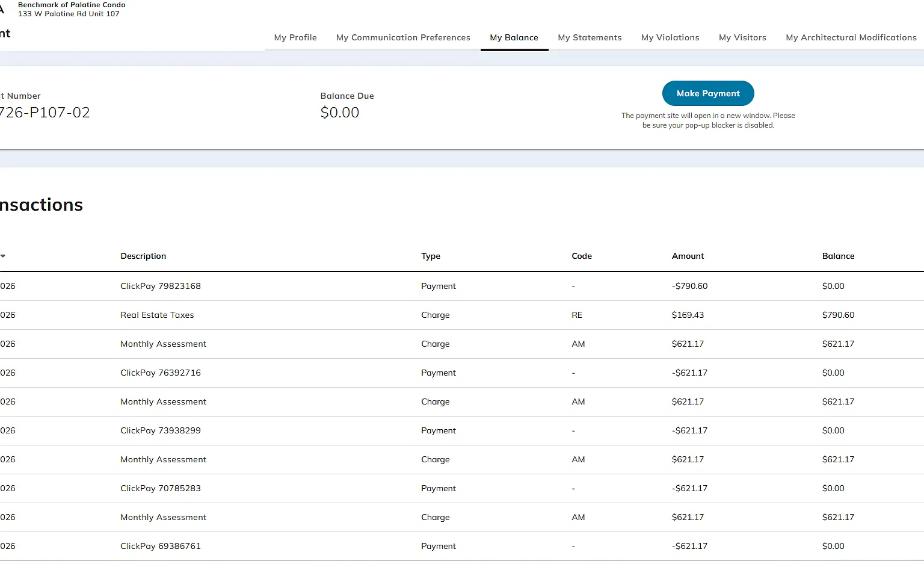Sort by the Balance column header

pyautogui.click(x=838, y=256)
